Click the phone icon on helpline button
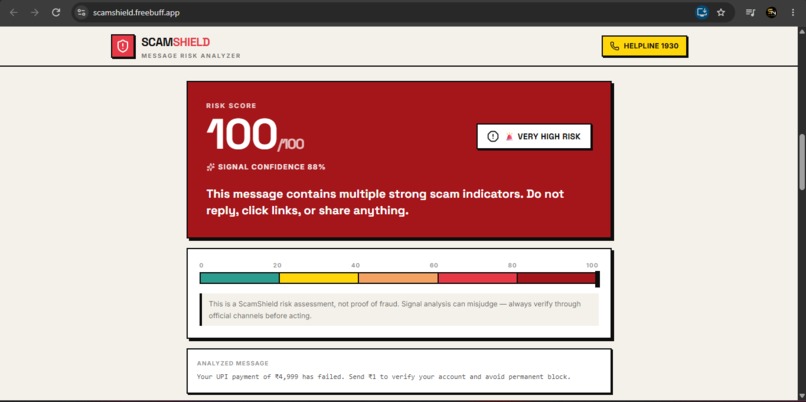Viewport: 806px width, 402px height. [x=614, y=46]
